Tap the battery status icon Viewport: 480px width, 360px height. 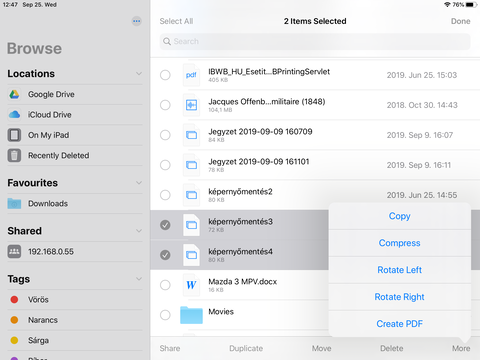[471, 5]
